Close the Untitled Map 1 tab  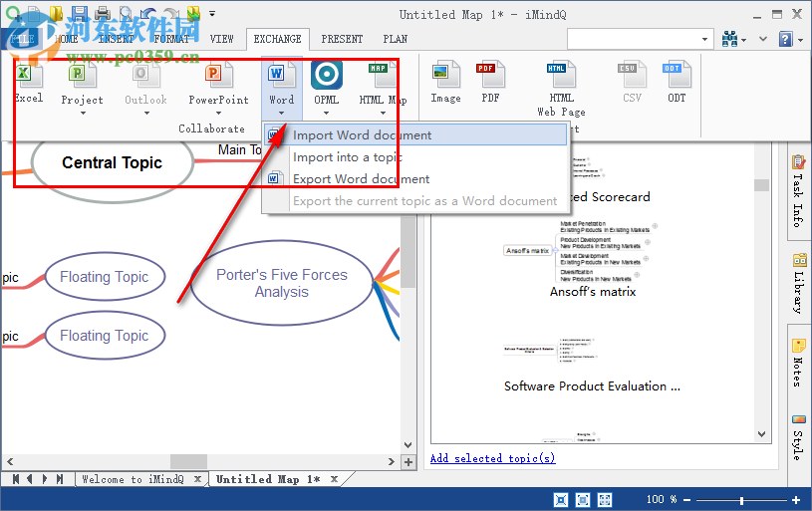point(334,479)
